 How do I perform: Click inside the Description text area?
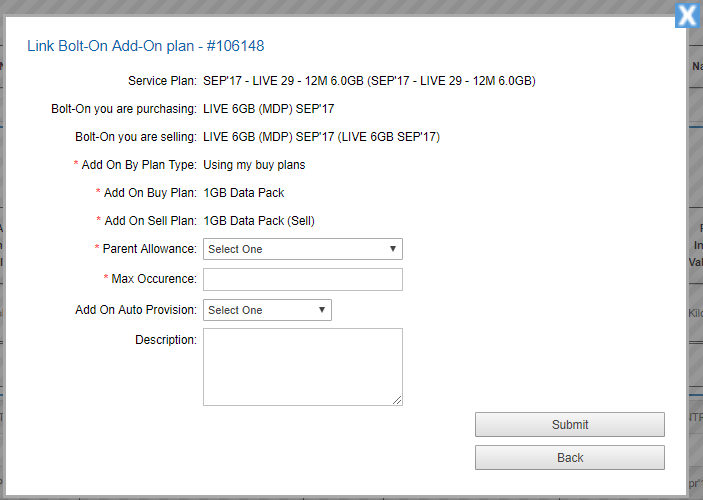pyautogui.click(x=302, y=366)
